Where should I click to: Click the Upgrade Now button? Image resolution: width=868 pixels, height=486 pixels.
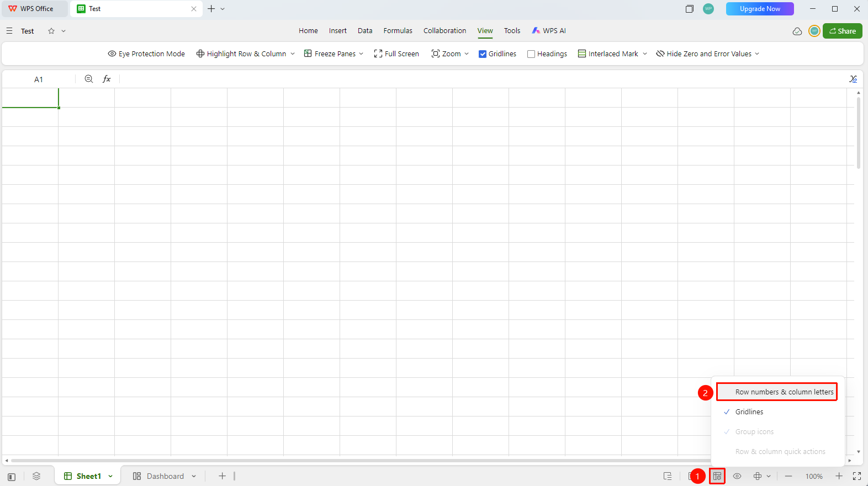tap(760, 9)
